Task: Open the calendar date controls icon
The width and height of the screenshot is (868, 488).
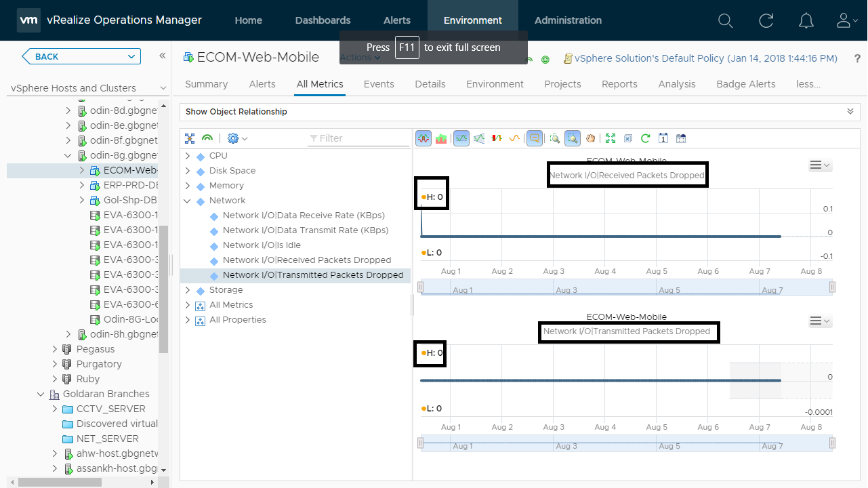Action: point(681,138)
